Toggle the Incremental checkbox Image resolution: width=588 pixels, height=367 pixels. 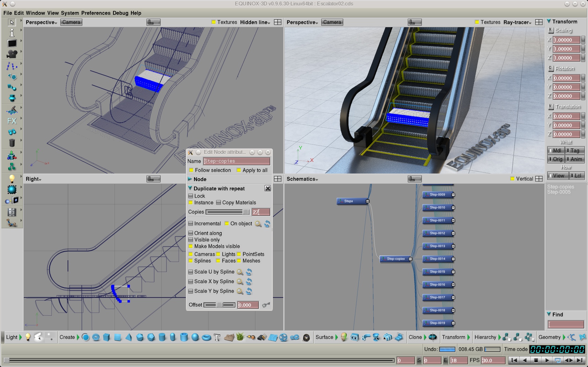tap(191, 223)
